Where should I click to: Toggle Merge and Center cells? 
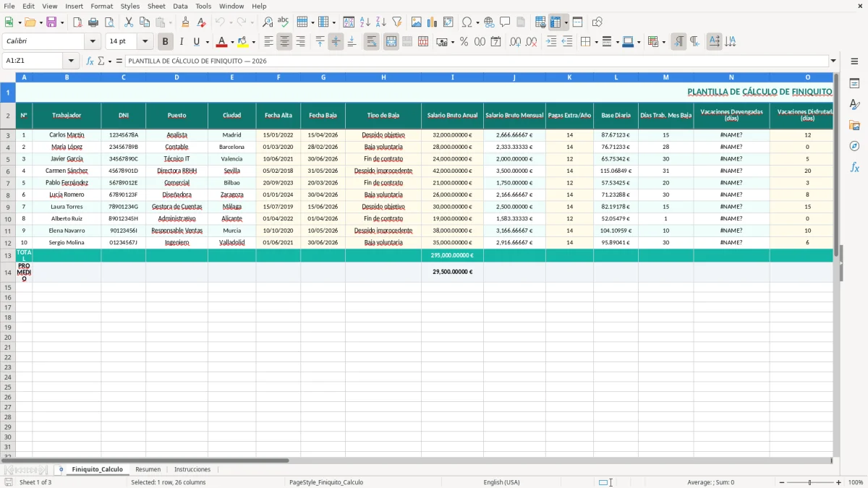pyautogui.click(x=391, y=42)
